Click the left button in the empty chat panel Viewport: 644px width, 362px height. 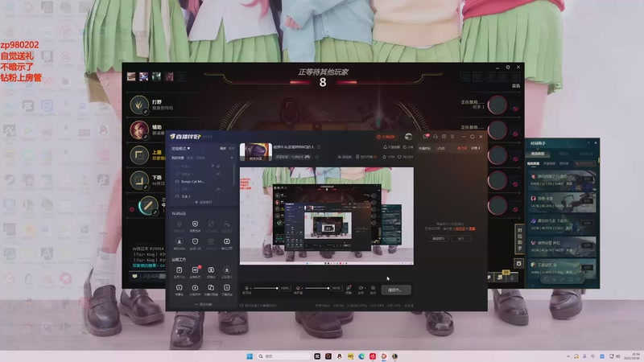[438, 238]
